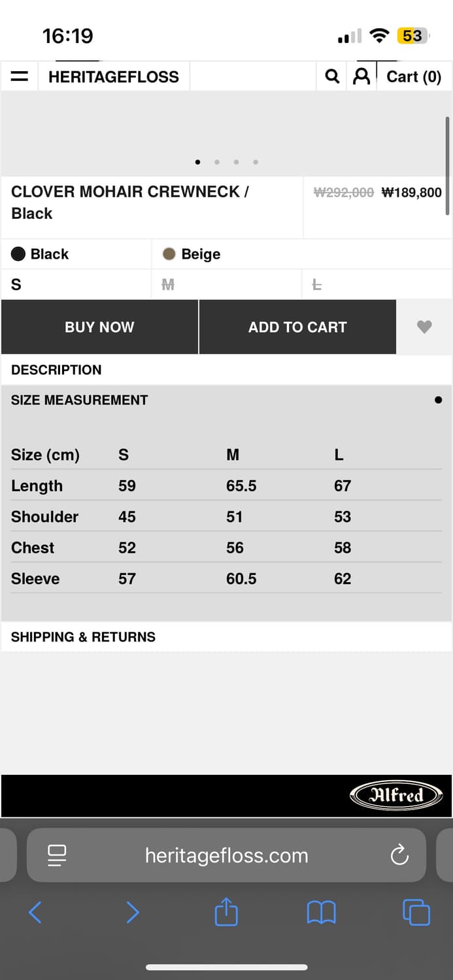Add item to wishlist heart icon
This screenshot has height=980, width=453.
point(424,327)
